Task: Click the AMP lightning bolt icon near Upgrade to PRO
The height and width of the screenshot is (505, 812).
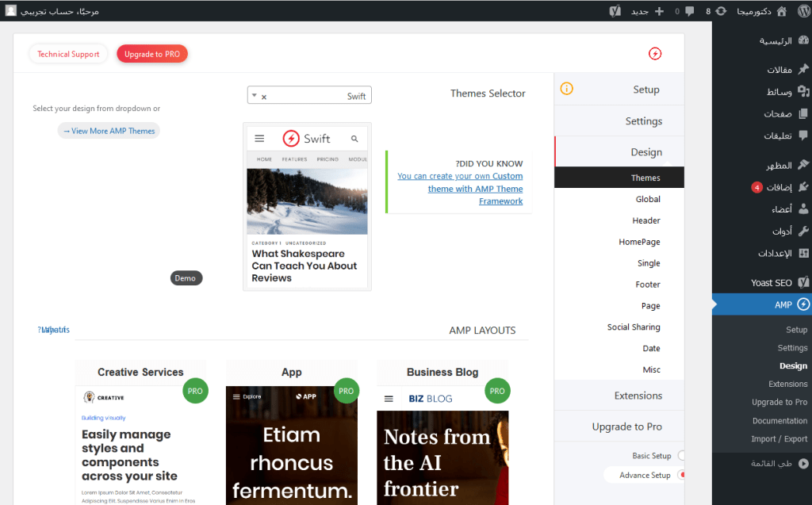Action: pos(655,53)
